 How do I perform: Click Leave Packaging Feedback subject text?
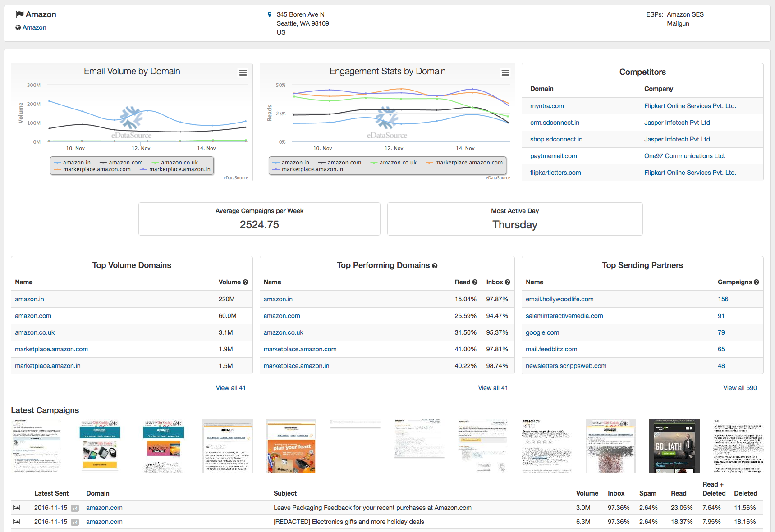[372, 508]
